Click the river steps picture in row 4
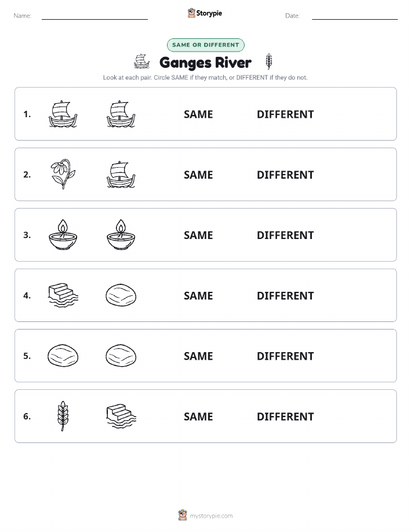 63,295
